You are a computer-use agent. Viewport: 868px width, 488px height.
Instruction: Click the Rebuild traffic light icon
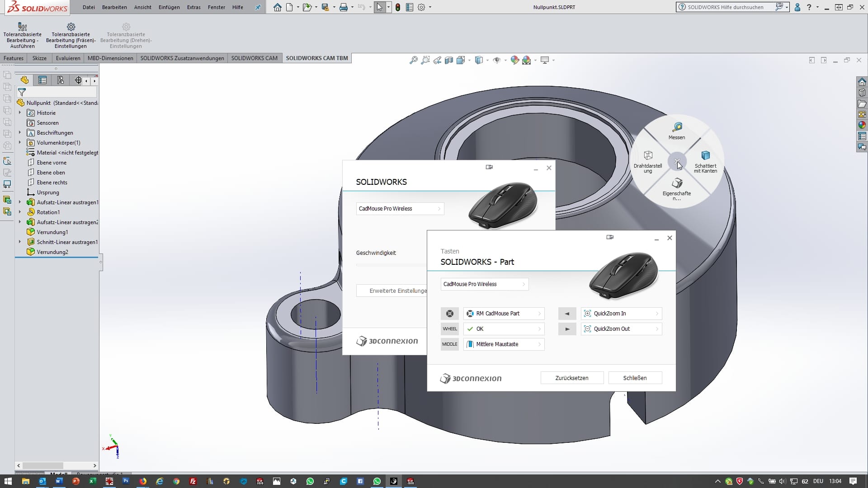[397, 7]
